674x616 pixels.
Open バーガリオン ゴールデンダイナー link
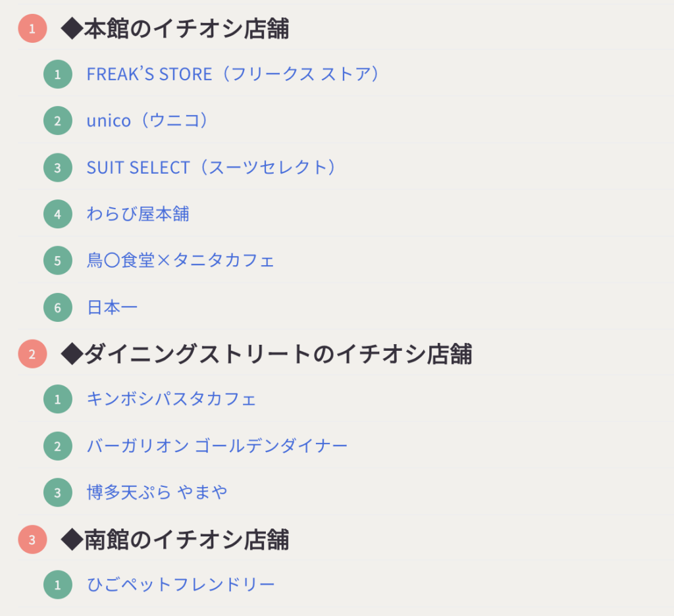pos(217,446)
